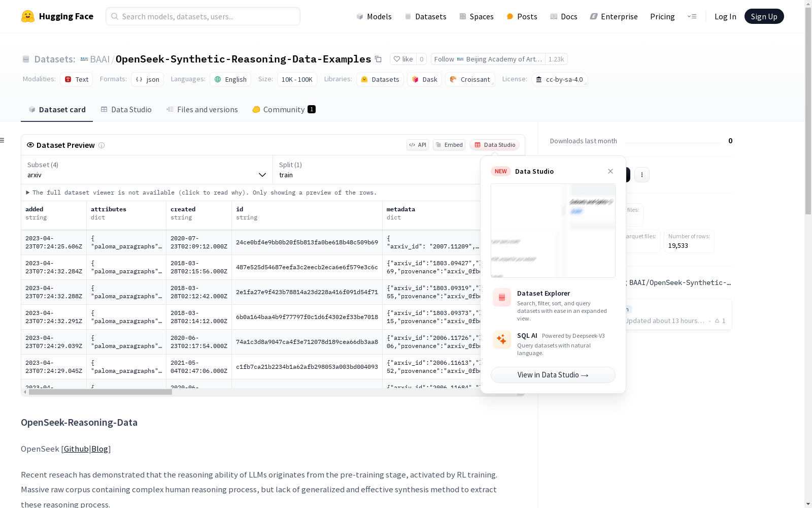Click the dataset preview info icon
The width and height of the screenshot is (812, 508).
[x=101, y=145]
